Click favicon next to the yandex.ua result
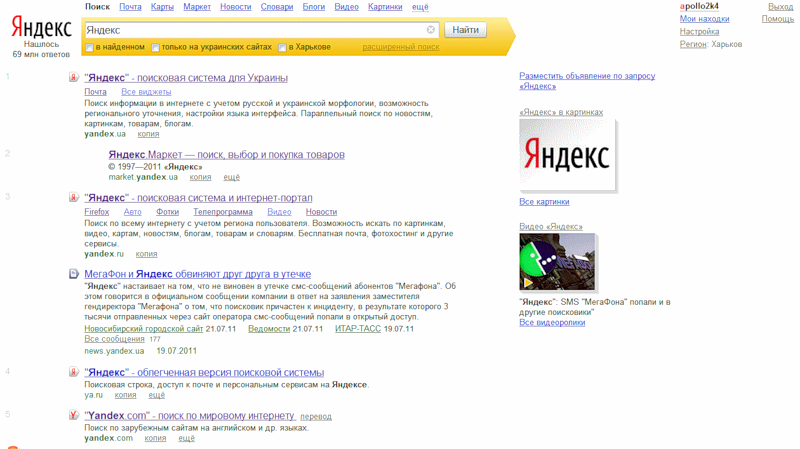The height and width of the screenshot is (449, 800). [74, 78]
